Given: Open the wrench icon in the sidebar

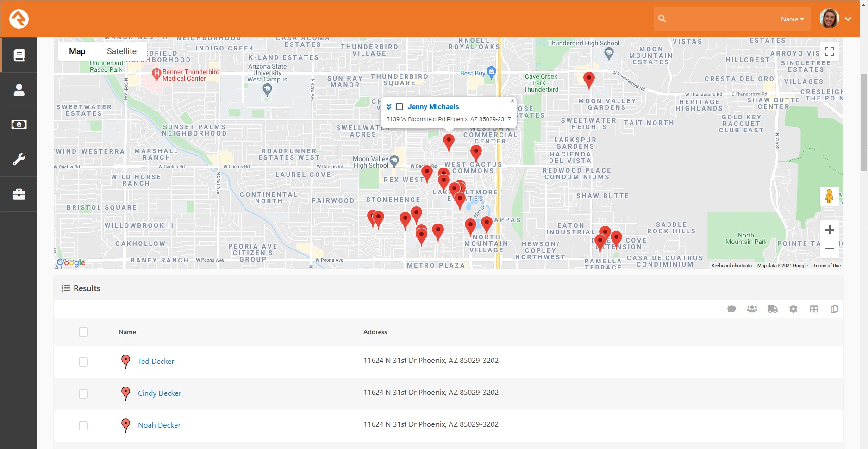Looking at the screenshot, I should (19, 159).
